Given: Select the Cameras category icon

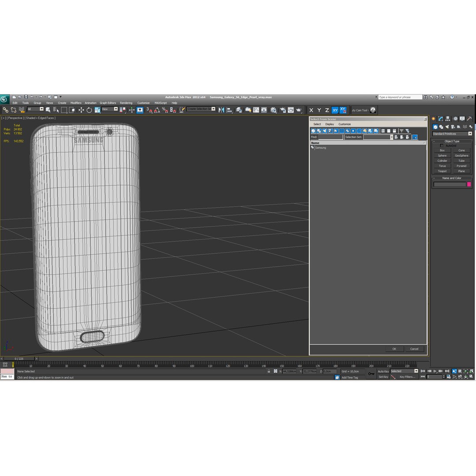Looking at the screenshot, I should pyautogui.click(x=453, y=127).
